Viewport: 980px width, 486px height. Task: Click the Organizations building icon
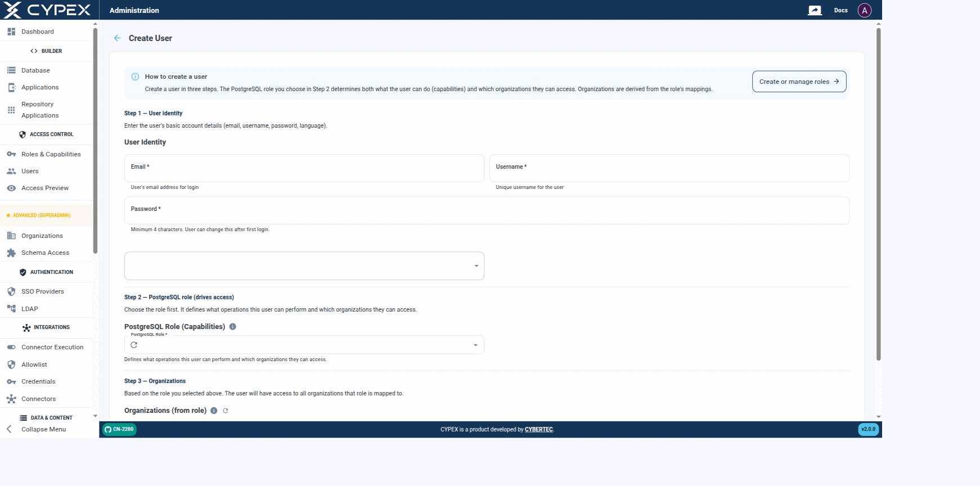coord(11,236)
